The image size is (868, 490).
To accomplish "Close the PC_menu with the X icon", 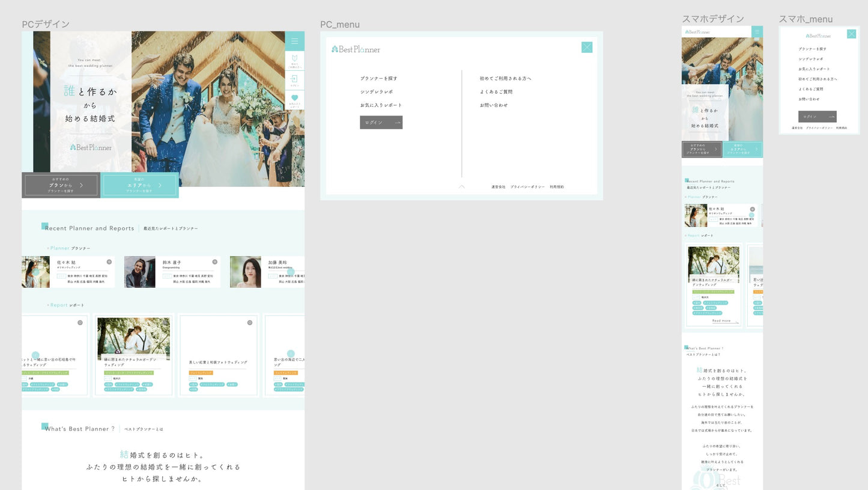I will coord(587,47).
